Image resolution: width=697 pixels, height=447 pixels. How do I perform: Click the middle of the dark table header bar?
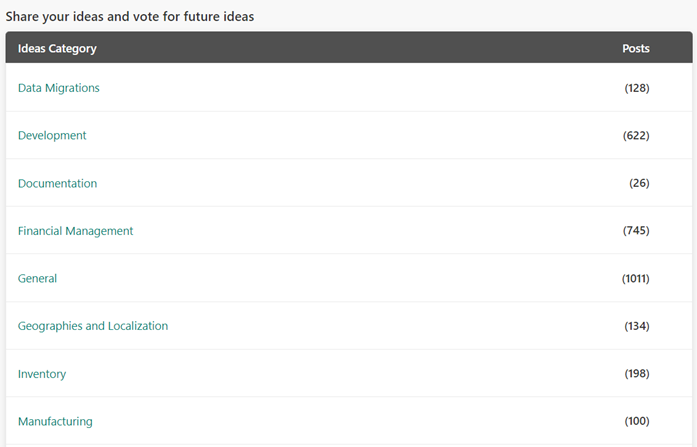[x=349, y=48]
